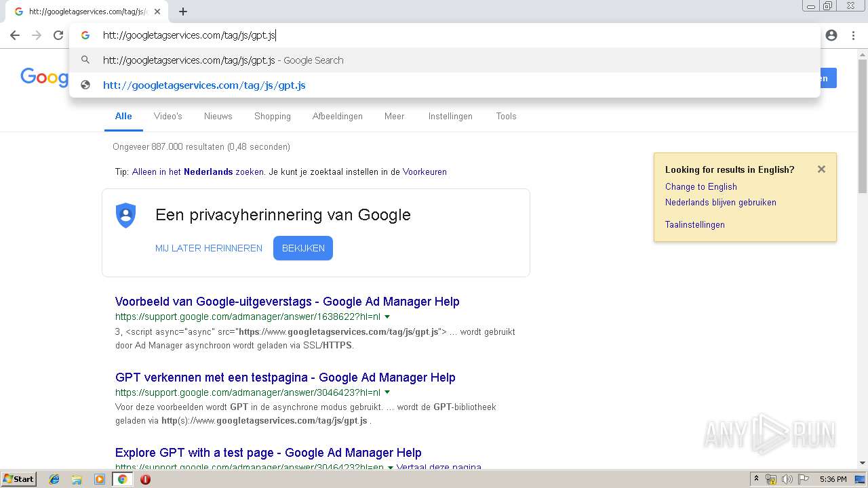The image size is (868, 488).
Task: Expand dropdown arrow next to answer/1638622 URL
Action: click(x=387, y=317)
